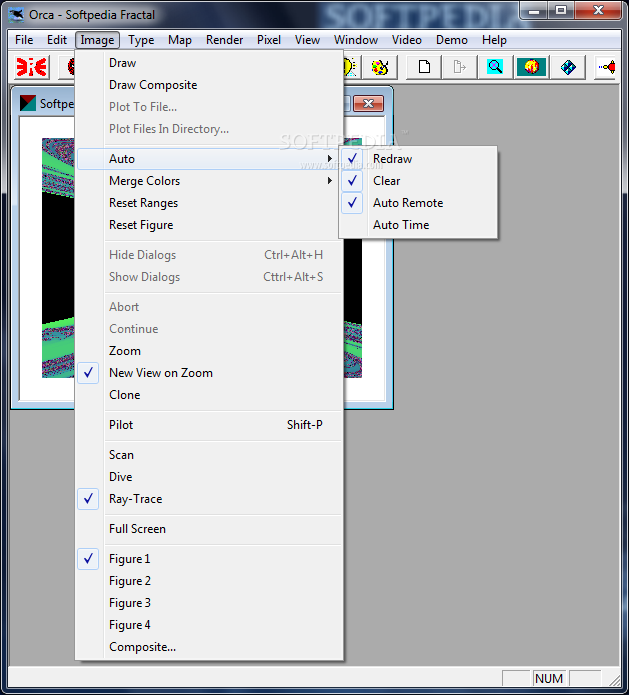Click the fractal image in Softpedia window
Screen dimensions: 629x695
pos(58,258)
